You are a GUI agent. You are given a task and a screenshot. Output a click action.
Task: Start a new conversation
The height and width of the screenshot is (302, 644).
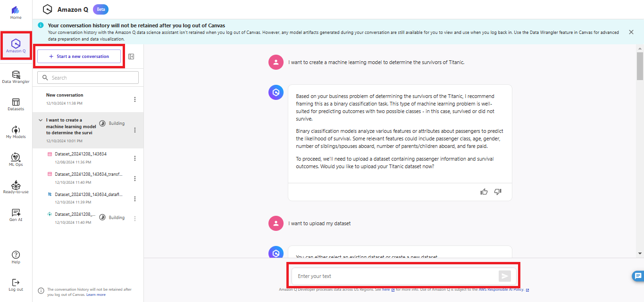[x=79, y=57]
